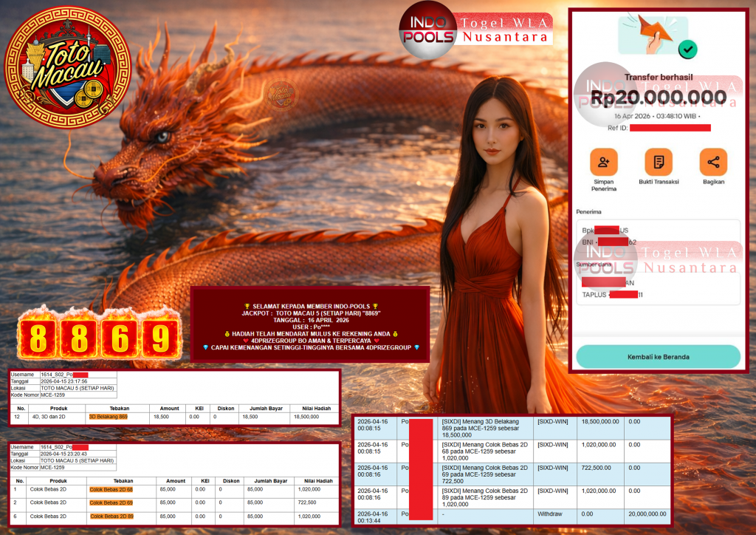
Task: Click the green checkmark success icon
Action: pyautogui.click(x=687, y=50)
